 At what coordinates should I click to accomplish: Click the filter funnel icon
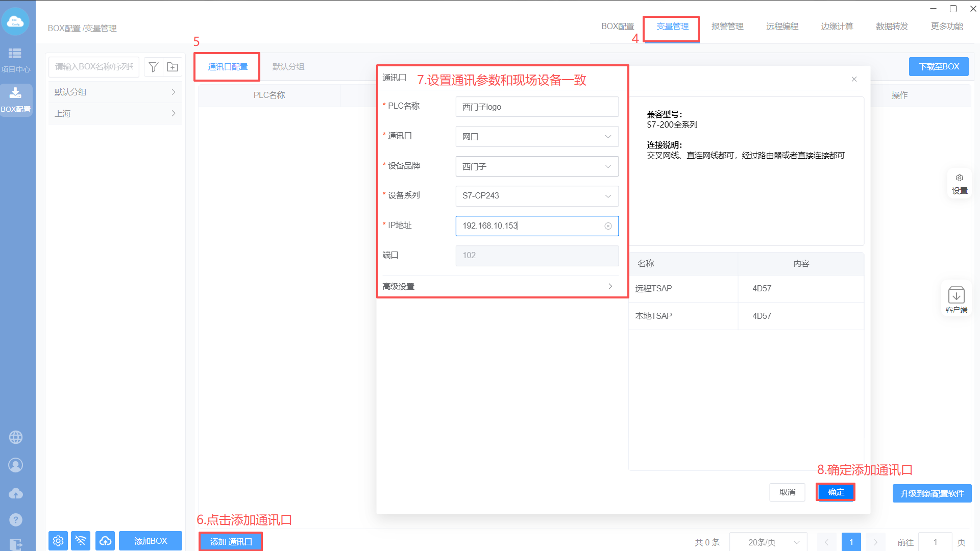(x=153, y=67)
